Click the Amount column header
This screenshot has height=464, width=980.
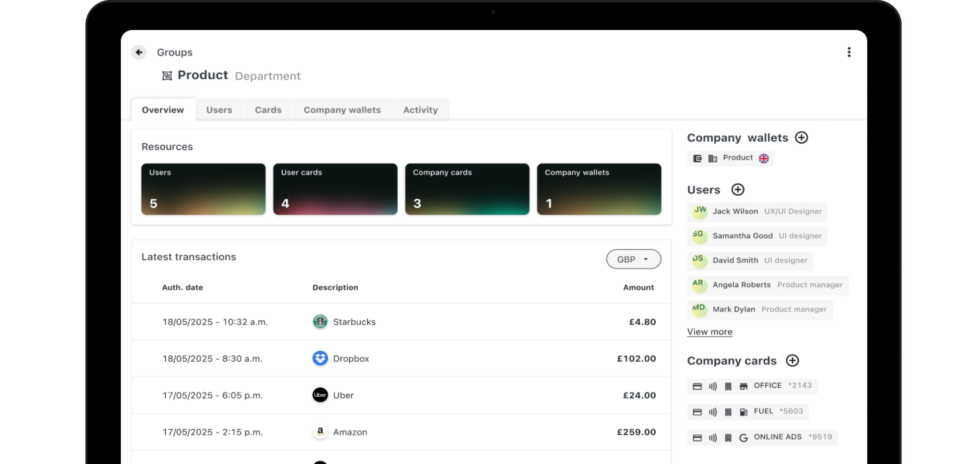(x=638, y=288)
